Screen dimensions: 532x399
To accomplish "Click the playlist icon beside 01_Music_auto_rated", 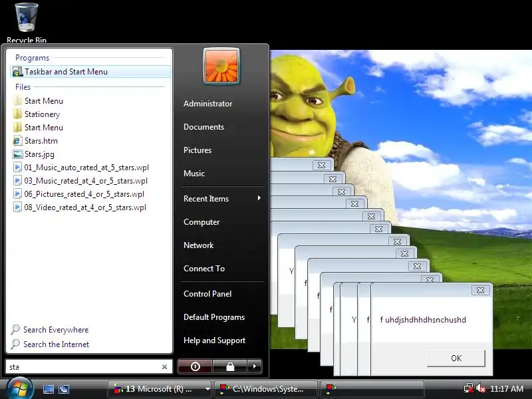I will pos(17,168).
